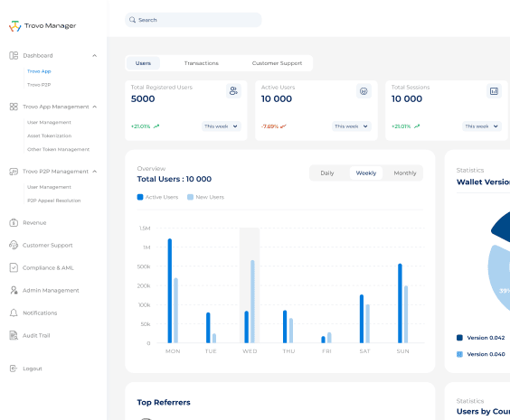510x420 pixels.
Task: Select the Daily chart range
Action: 327,173
